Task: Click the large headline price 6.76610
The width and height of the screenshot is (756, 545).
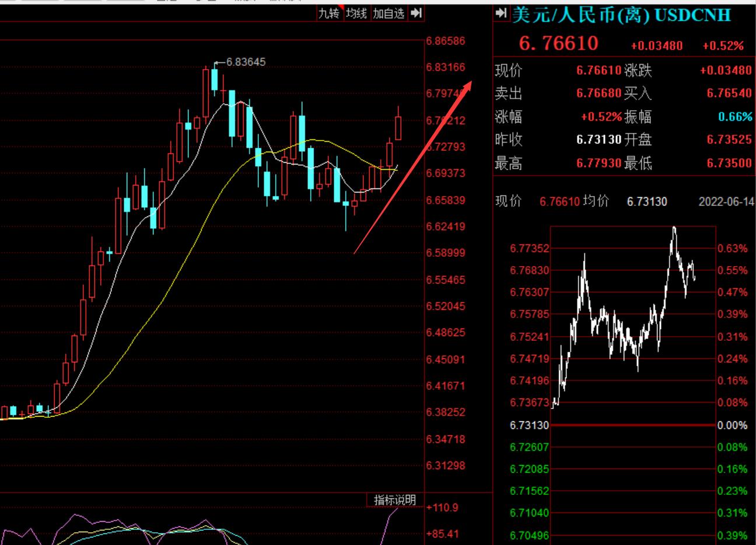Action: 559,43
